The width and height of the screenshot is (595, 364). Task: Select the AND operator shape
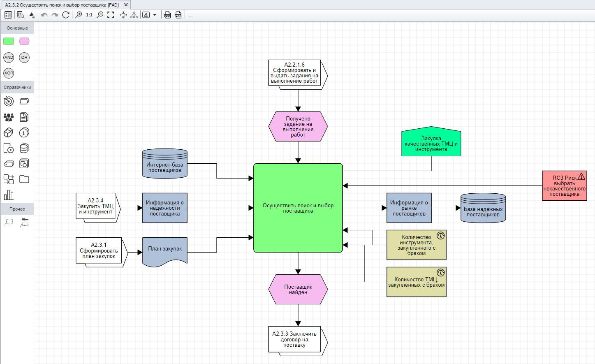[x=9, y=58]
